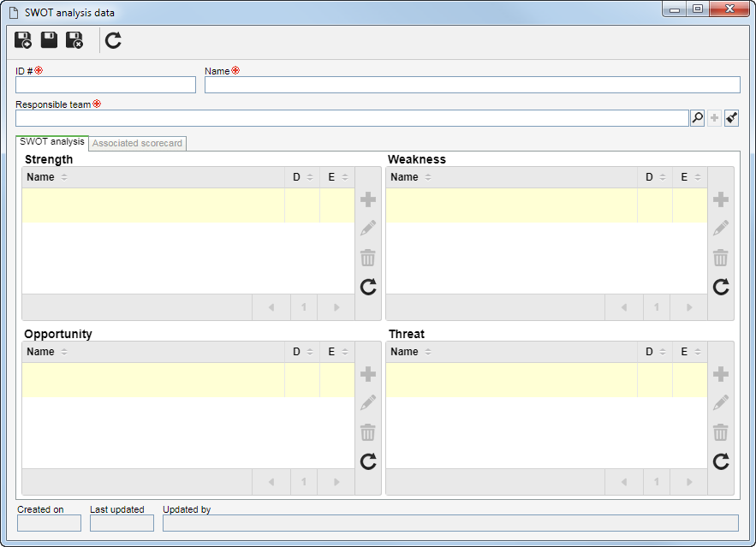Click the plain Save floppy disk icon
The width and height of the screenshot is (756, 547).
(49, 40)
